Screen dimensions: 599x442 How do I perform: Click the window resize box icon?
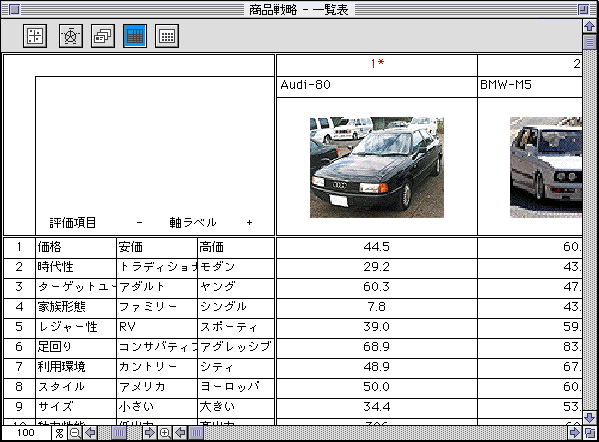pos(590,433)
